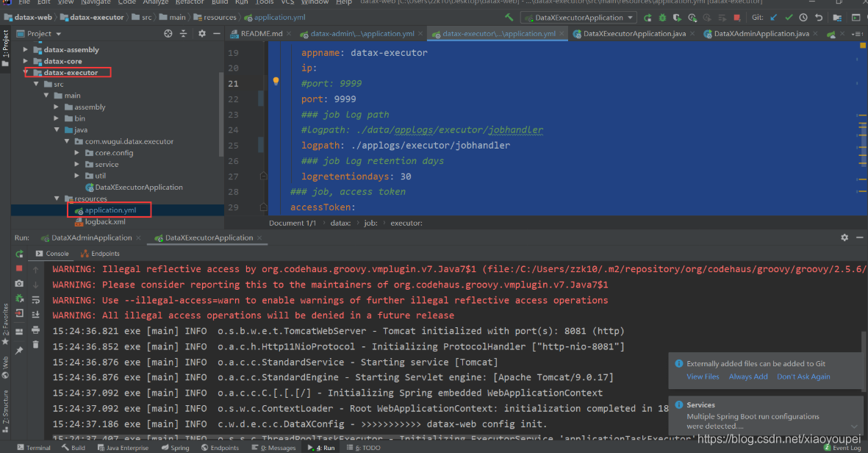Viewport: 868px width, 453px height.
Task: Select the Endpoints tab in Run panel
Action: click(100, 254)
